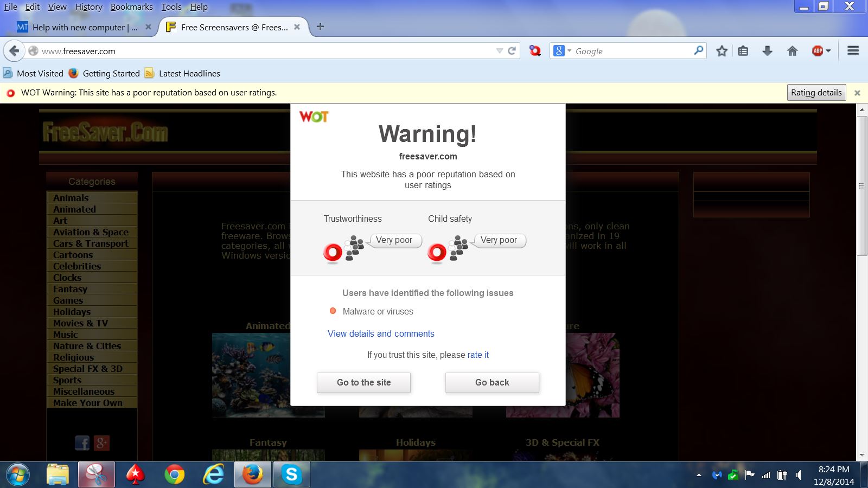Open the address bar history dropdown
The height and width of the screenshot is (488, 868).
pyautogui.click(x=499, y=51)
